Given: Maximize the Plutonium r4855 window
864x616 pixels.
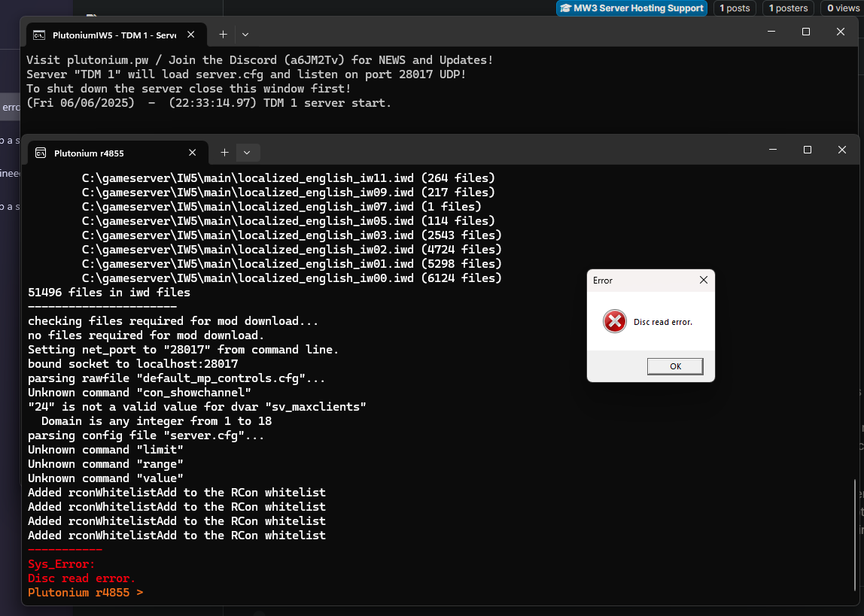Looking at the screenshot, I should coord(808,150).
